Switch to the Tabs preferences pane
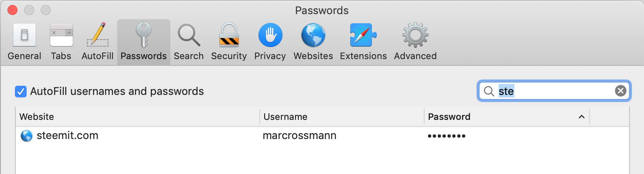Image resolution: width=644 pixels, height=174 pixels. point(61,42)
